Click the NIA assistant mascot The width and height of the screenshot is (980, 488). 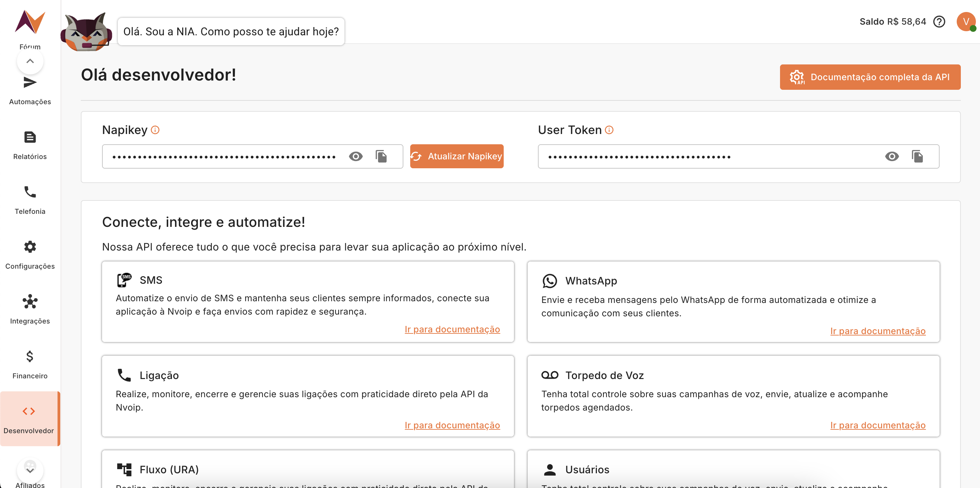tap(87, 32)
